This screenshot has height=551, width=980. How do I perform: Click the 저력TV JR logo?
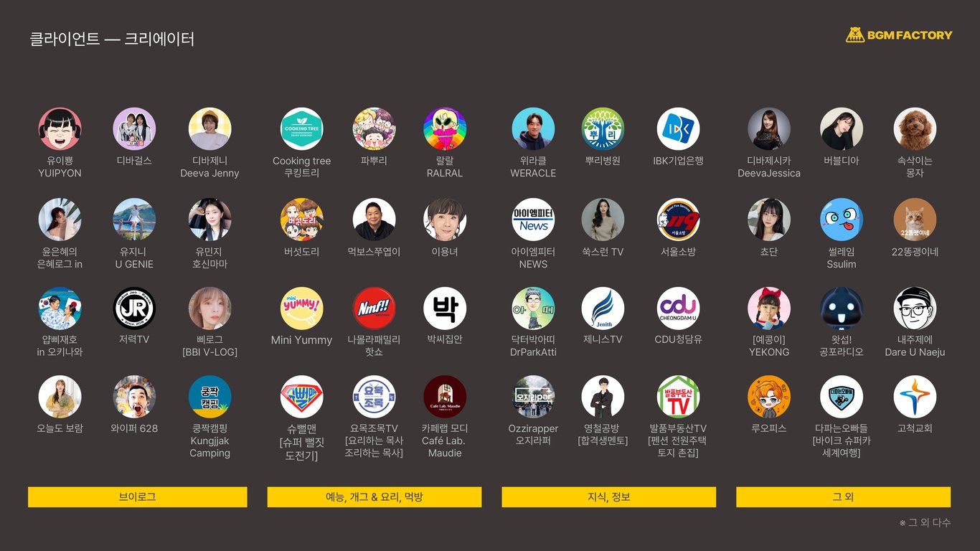click(134, 309)
